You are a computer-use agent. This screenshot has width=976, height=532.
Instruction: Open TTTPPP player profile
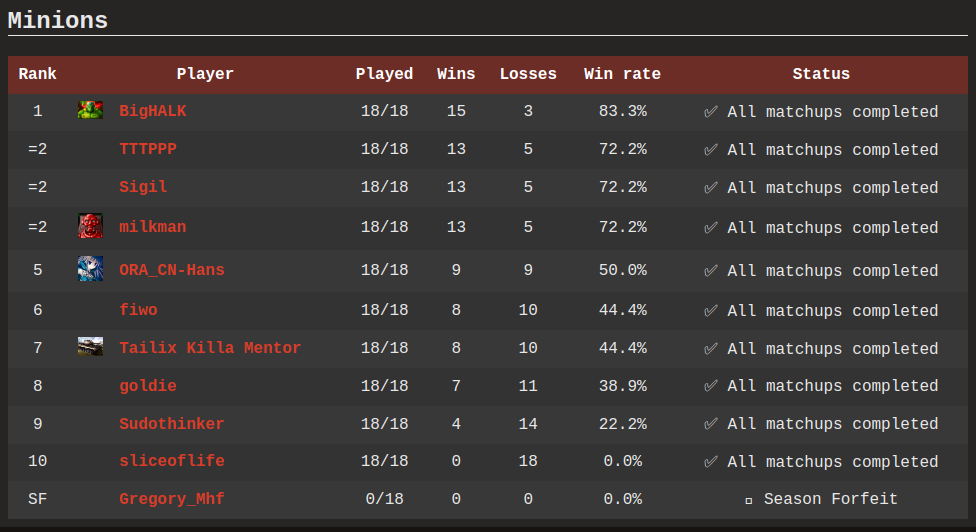click(147, 150)
